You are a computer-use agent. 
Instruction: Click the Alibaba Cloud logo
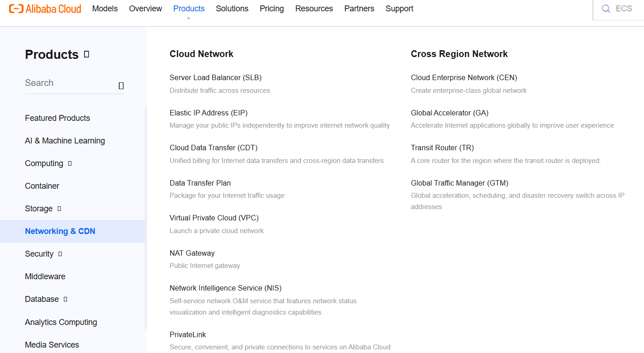point(45,9)
